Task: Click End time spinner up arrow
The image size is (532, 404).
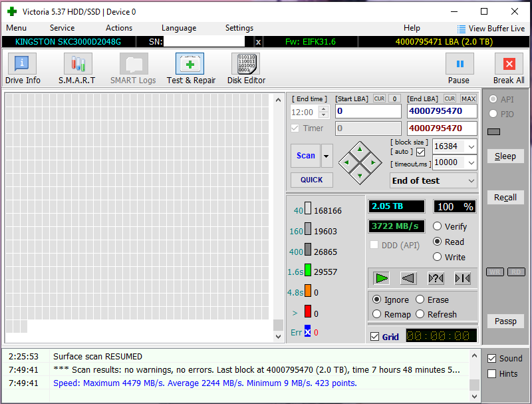Action: (x=324, y=109)
